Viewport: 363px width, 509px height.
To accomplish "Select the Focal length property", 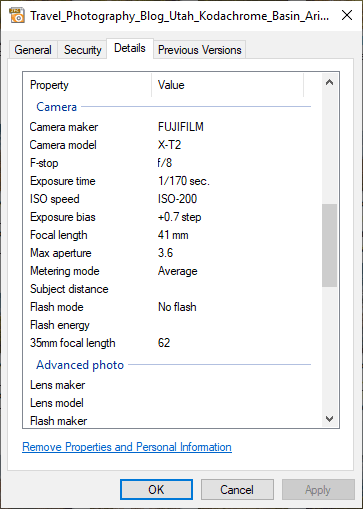I will click(59, 235).
